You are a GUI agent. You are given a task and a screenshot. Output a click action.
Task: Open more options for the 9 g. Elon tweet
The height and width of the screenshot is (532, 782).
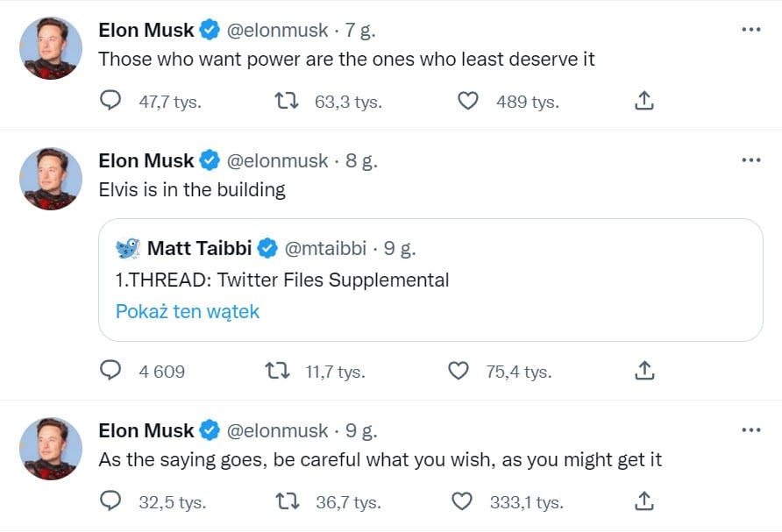751,429
